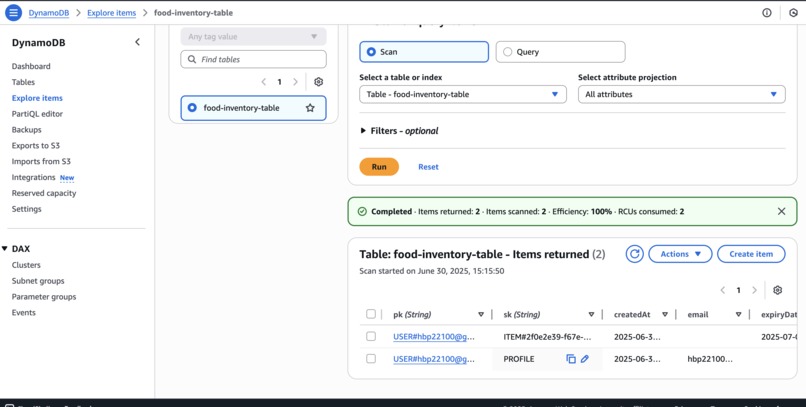
Task: Dismiss the Completed scan banner
Action: coord(781,211)
